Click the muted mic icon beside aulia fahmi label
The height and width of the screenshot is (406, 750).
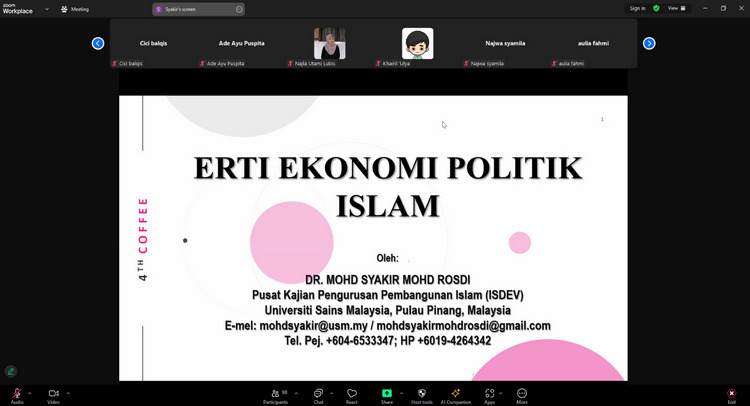(554, 63)
